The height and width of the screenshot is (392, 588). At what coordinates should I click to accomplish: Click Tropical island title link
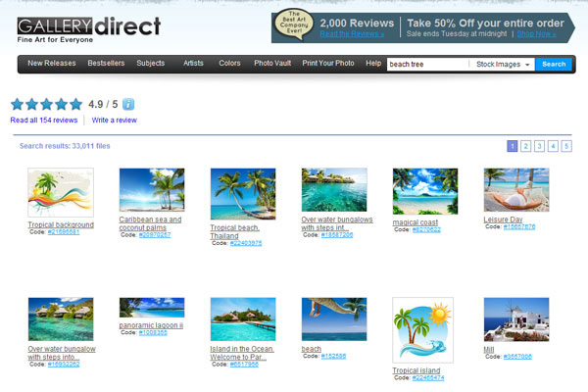click(416, 370)
